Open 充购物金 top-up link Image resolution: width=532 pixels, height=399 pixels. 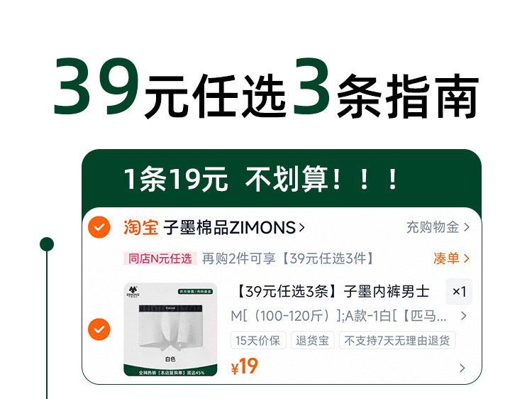pyautogui.click(x=433, y=227)
